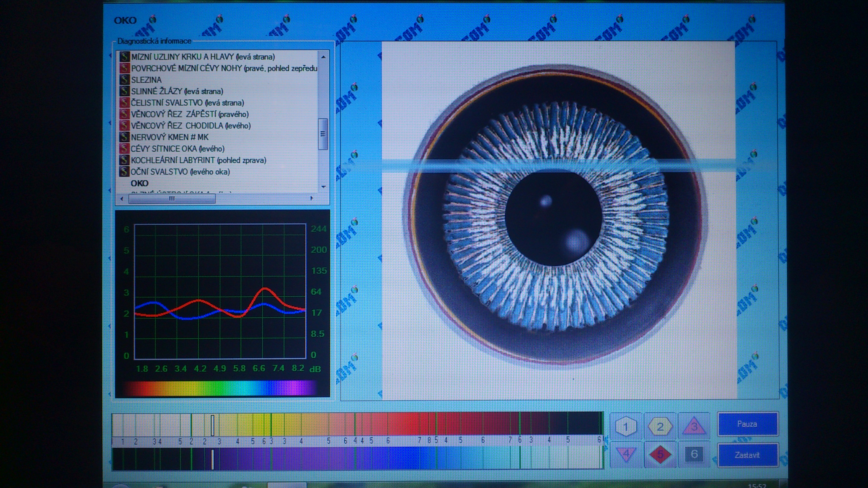Viewport: 868px width, 488px height.
Task: Click the white marker on upper color scale
Action: 213,425
